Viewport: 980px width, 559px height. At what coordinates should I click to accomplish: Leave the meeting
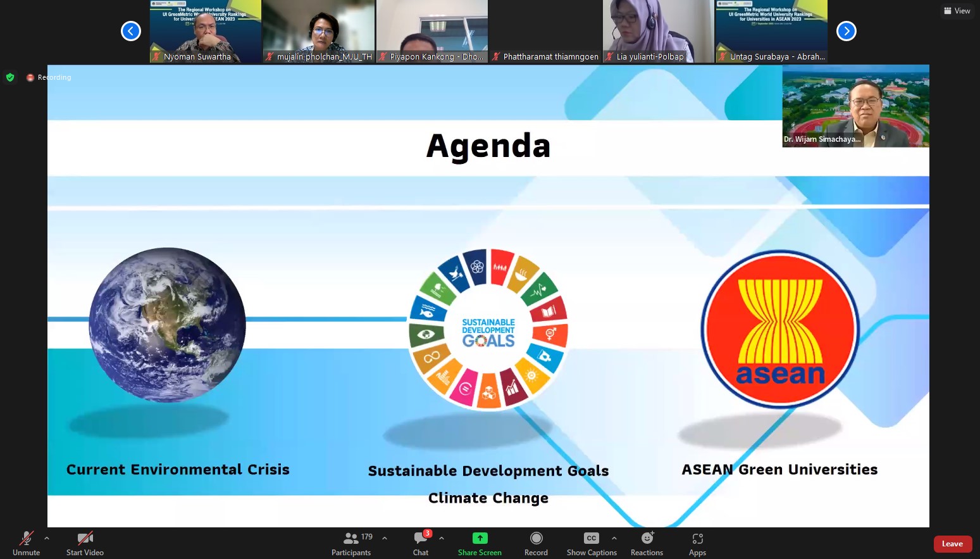[952, 544]
